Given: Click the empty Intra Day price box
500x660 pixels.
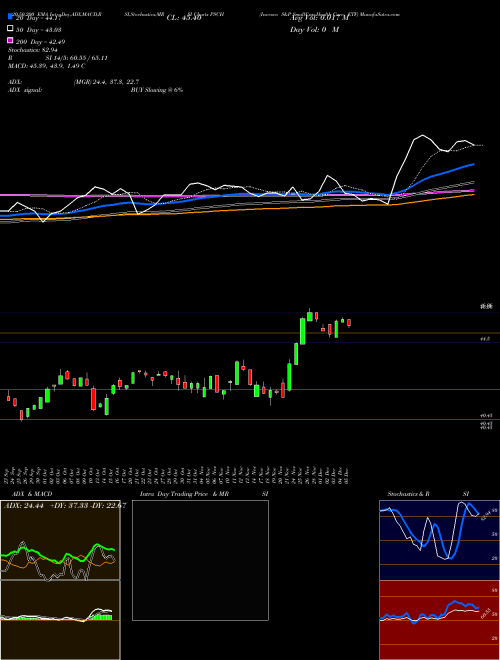Looking at the screenshot, I should coord(200,560).
